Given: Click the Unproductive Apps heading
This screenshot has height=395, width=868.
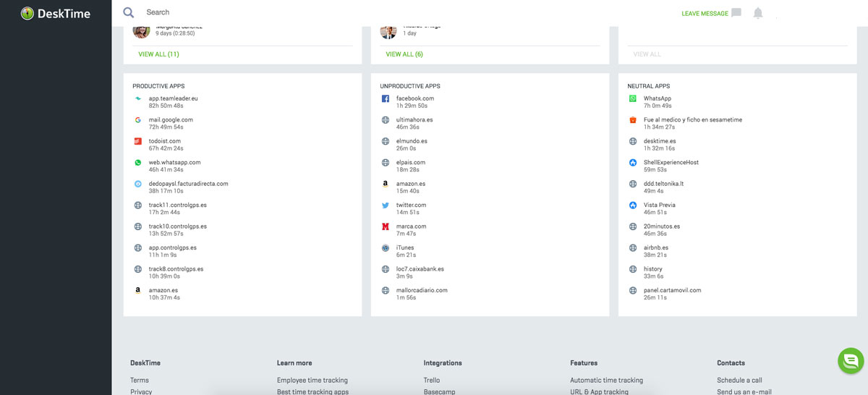Looking at the screenshot, I should click(410, 86).
